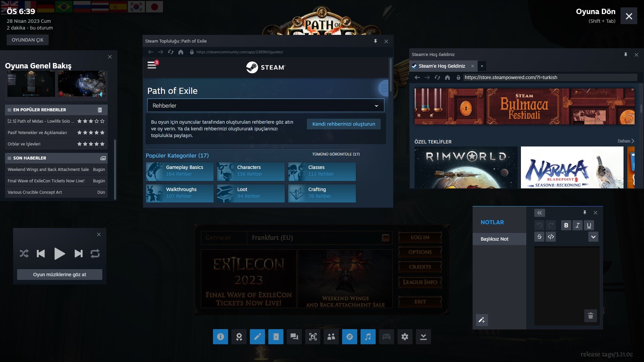
Task: Toggle the guides book icon in bottom toolbar
Action: (x=276, y=337)
